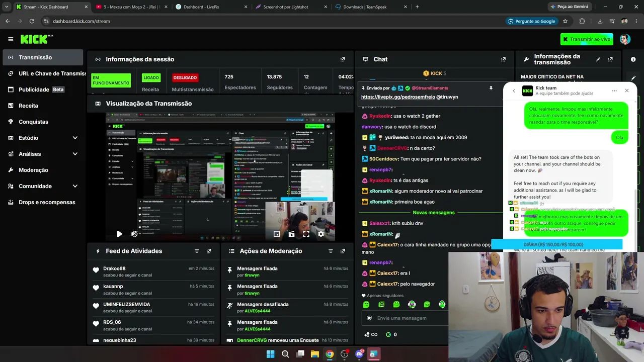The image size is (644, 362).
Task: Insert the first green Kick emote
Action: pyautogui.click(x=366, y=304)
